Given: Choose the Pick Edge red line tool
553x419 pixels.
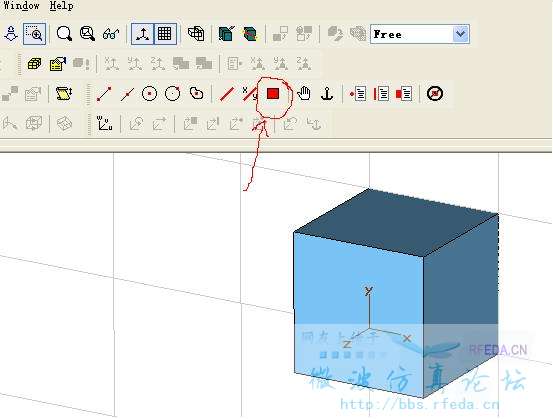Looking at the screenshot, I should point(227,94).
